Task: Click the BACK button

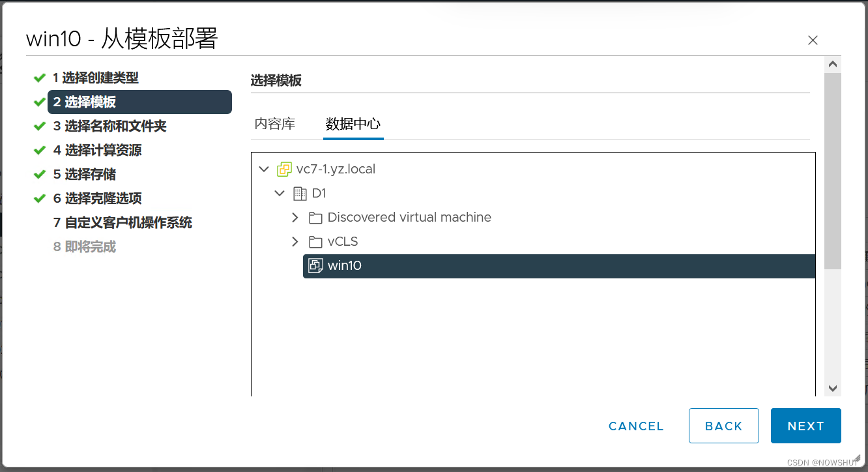Action: click(724, 426)
